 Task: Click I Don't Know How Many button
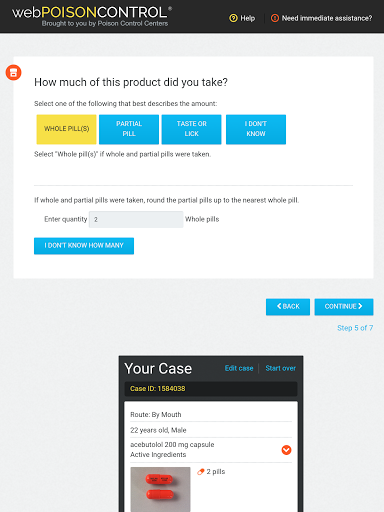point(84,246)
